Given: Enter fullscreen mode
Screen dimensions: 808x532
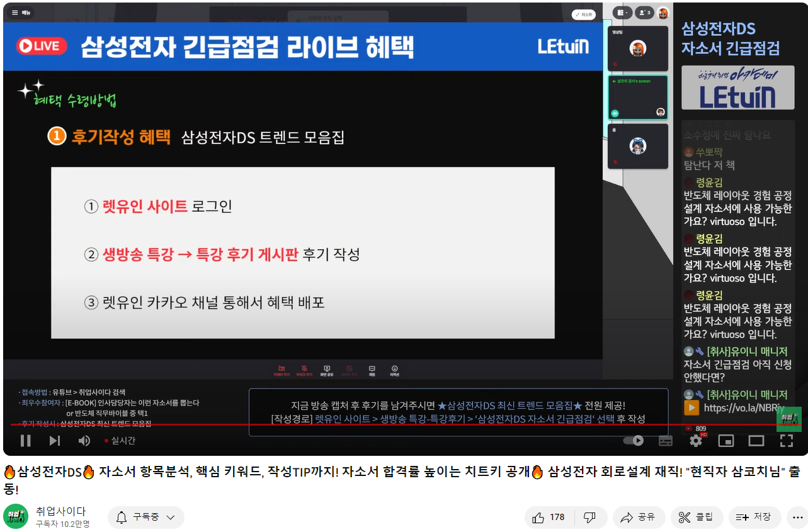Looking at the screenshot, I should pos(786,441).
